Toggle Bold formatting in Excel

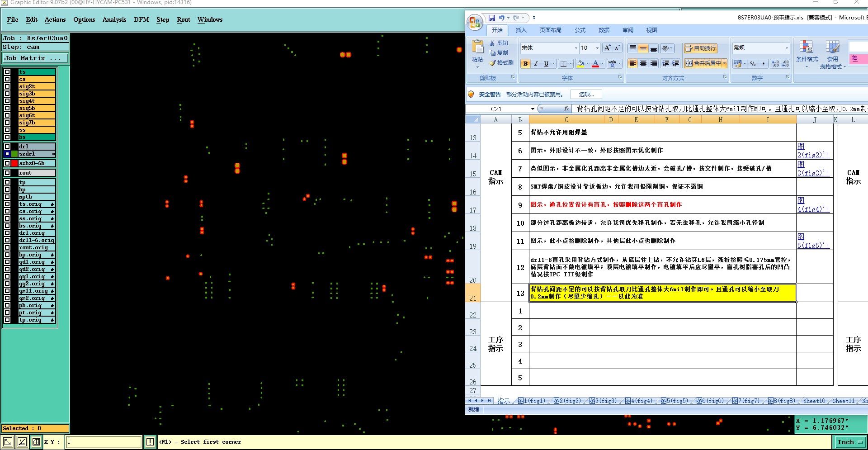(x=525, y=64)
